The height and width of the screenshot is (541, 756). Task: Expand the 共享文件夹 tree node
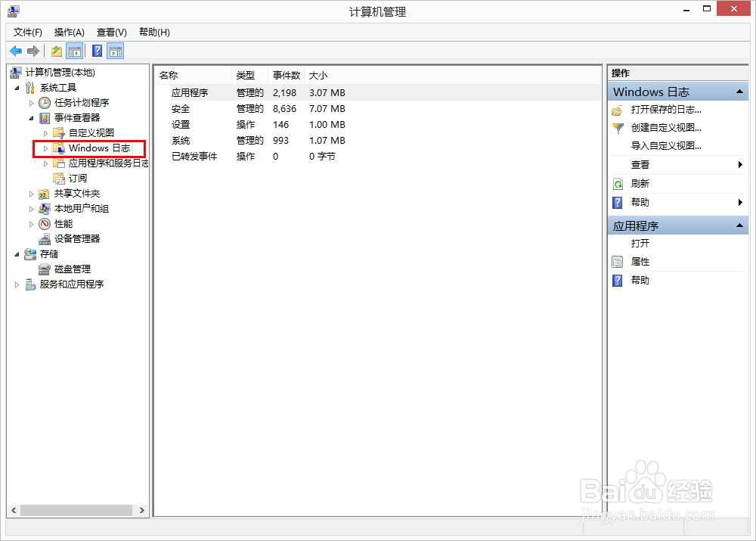click(x=31, y=194)
